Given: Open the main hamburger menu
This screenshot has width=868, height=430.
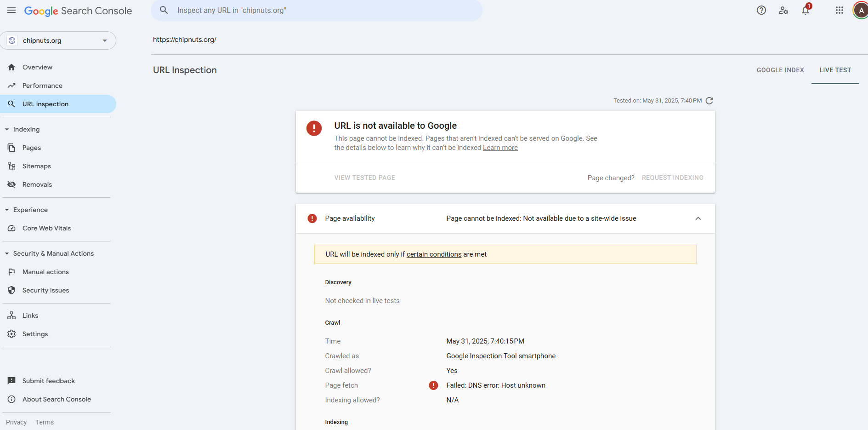Looking at the screenshot, I should coord(11,10).
